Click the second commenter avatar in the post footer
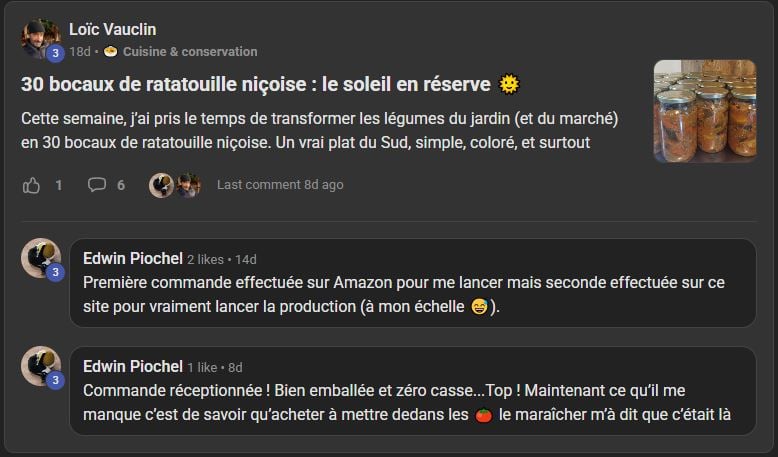Screen dimensions: 778x457 (x=188, y=185)
